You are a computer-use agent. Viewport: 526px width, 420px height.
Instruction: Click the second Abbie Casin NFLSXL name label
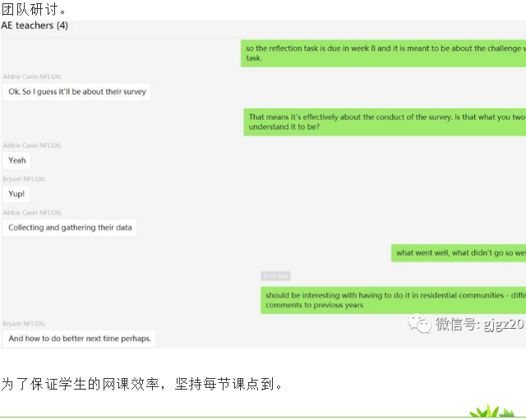coord(32,145)
